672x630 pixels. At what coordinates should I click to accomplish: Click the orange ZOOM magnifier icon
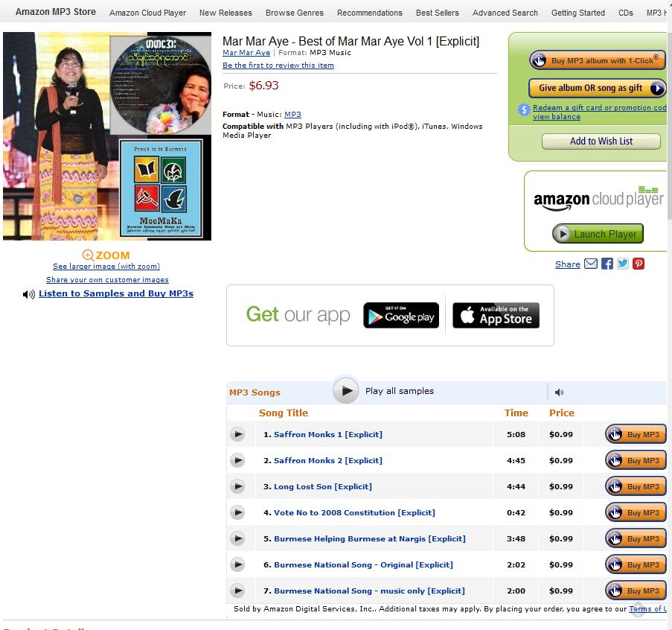[x=88, y=255]
